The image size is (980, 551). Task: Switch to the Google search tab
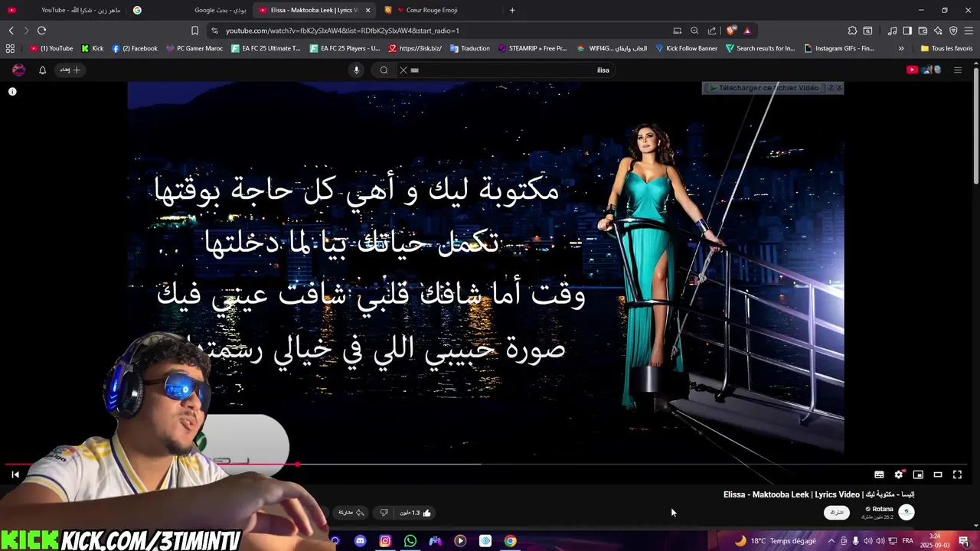point(191,10)
